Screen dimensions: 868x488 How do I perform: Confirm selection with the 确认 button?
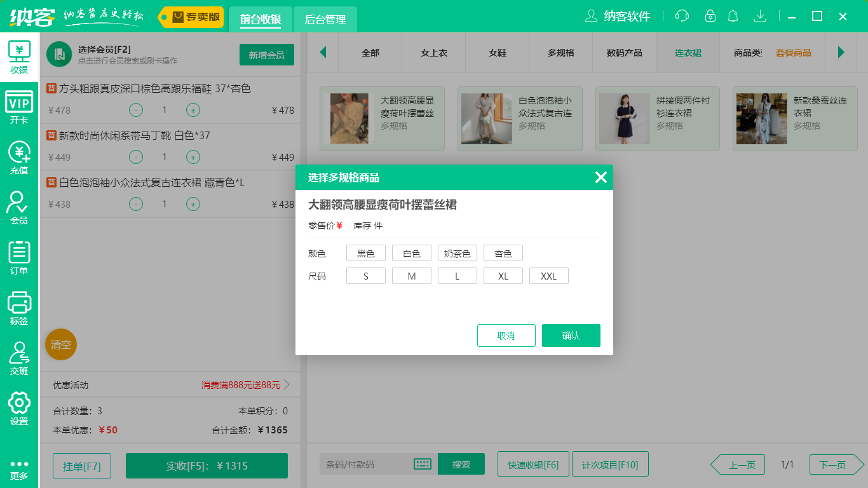tap(571, 335)
